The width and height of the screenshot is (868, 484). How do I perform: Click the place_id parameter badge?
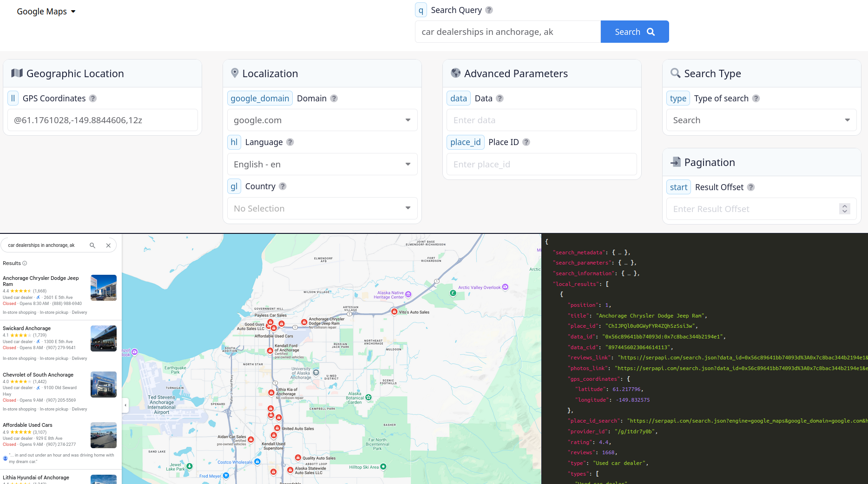pyautogui.click(x=466, y=142)
